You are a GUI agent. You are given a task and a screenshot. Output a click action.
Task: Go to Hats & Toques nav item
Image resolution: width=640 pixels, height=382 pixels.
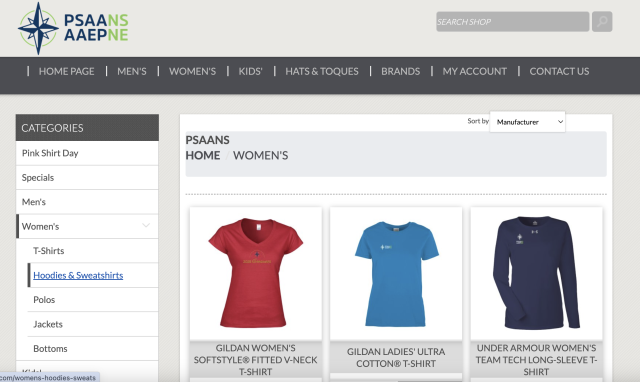322,71
